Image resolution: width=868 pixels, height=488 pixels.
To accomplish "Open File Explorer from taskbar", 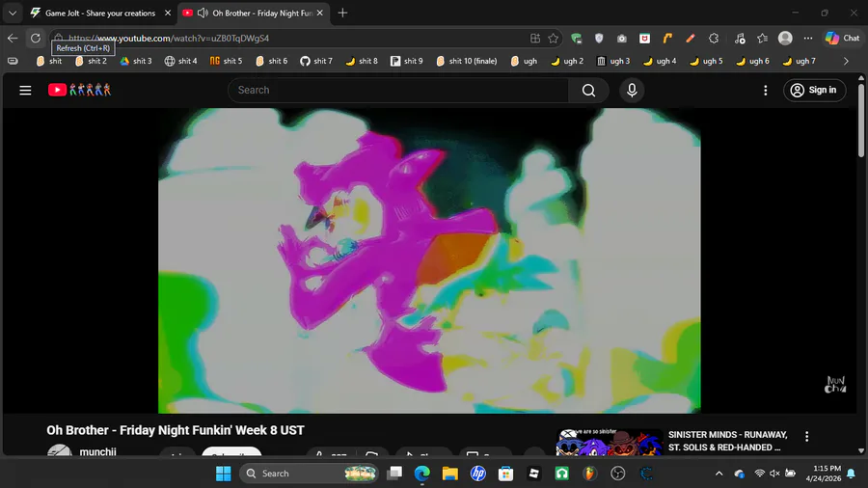I will pos(449,474).
